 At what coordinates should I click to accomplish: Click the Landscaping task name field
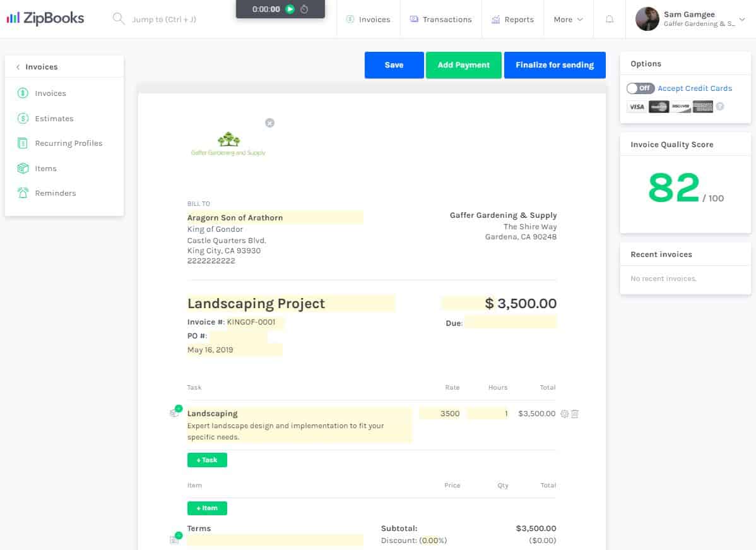pyautogui.click(x=299, y=414)
